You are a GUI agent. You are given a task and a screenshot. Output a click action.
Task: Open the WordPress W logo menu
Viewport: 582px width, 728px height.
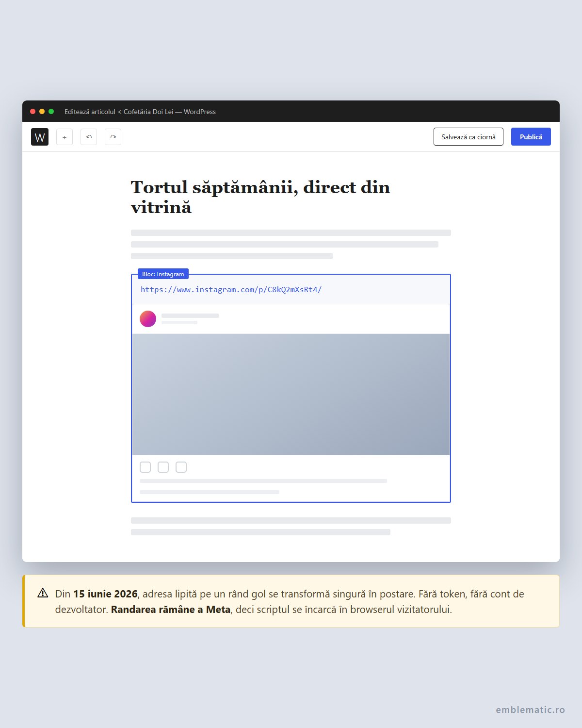click(x=40, y=137)
